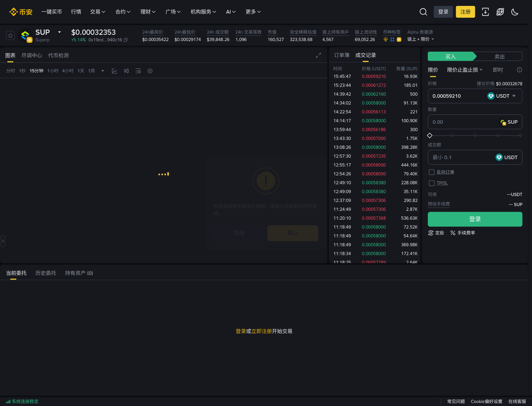
Task: Expand the 广场 menu
Action: tap(173, 12)
